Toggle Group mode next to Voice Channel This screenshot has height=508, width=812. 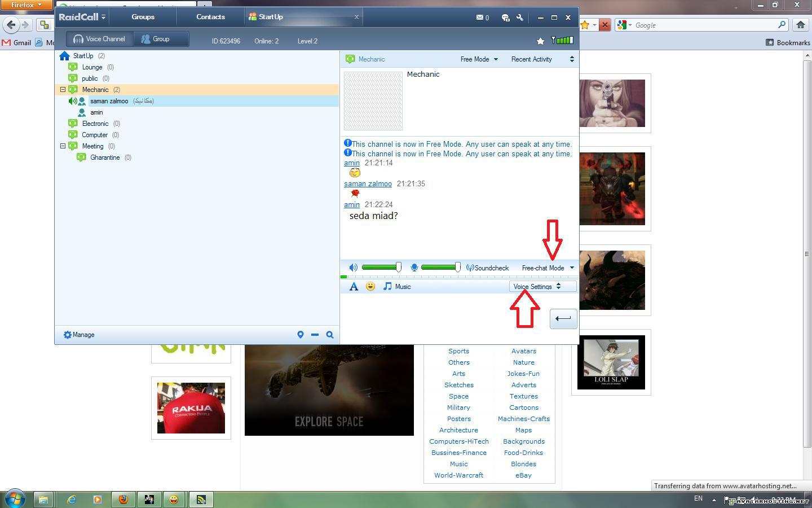coord(161,39)
